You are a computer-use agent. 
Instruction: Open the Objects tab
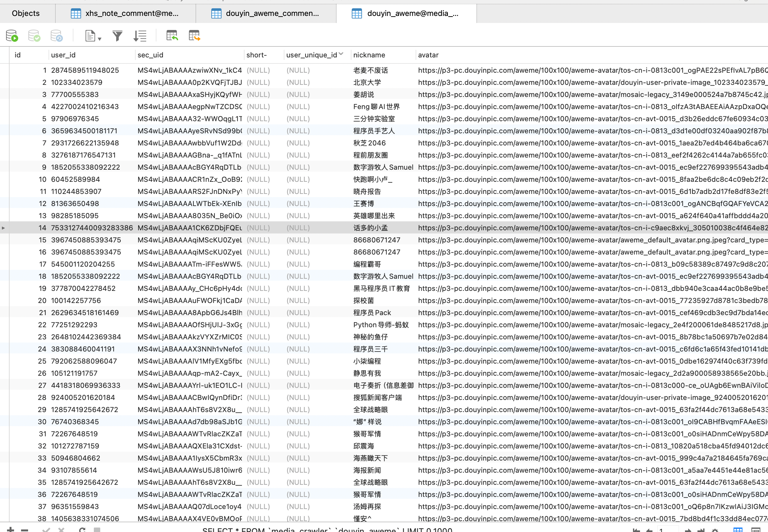click(x=26, y=13)
